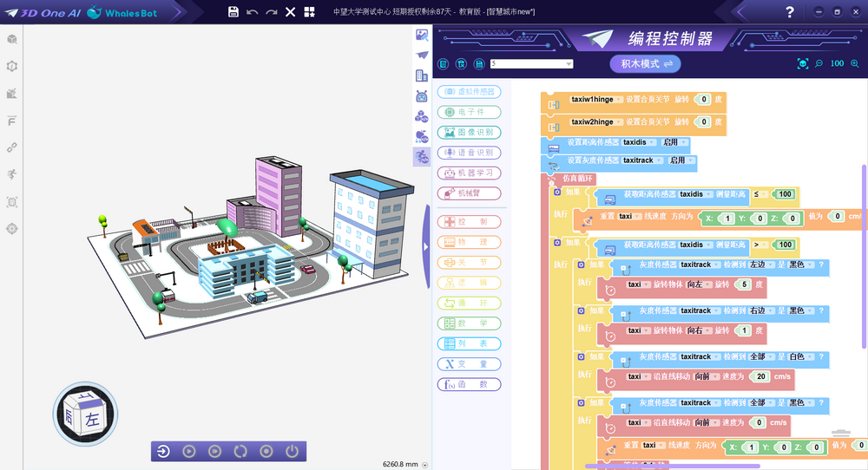Click the power icon in simulation bar
The width and height of the screenshot is (868, 470).
292,451
